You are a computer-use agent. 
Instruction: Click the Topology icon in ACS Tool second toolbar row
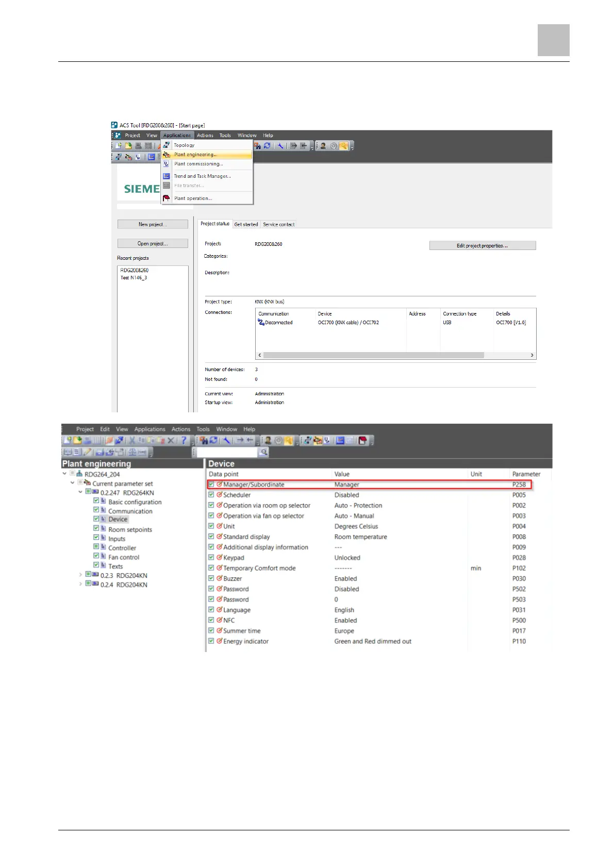(x=119, y=157)
